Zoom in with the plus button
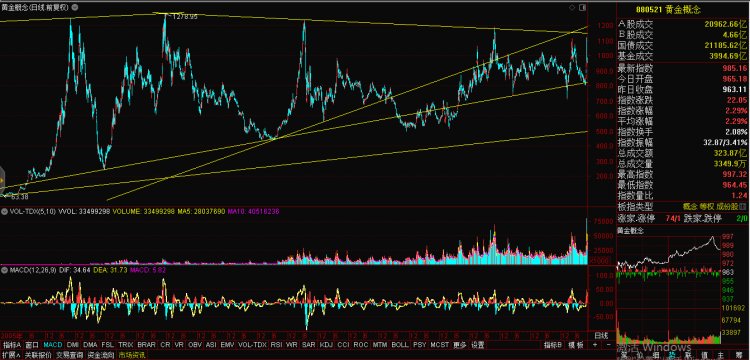 595,345
